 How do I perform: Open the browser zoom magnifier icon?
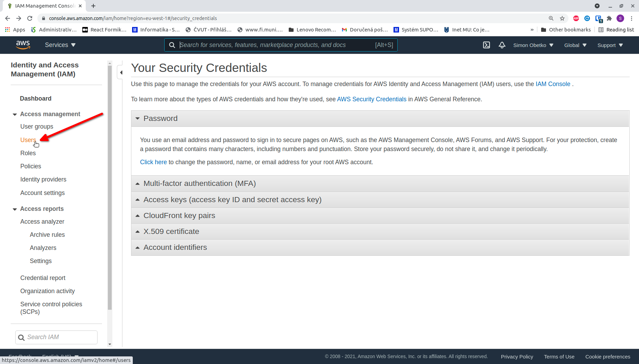tap(551, 18)
